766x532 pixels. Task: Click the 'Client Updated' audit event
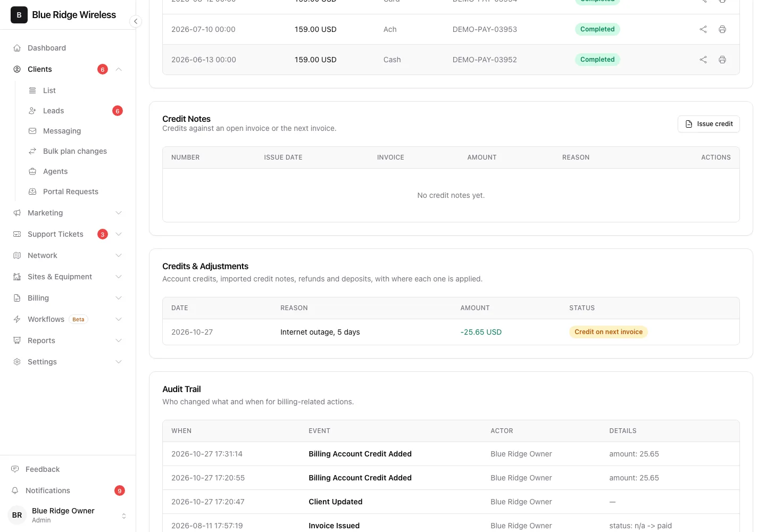pos(336,502)
